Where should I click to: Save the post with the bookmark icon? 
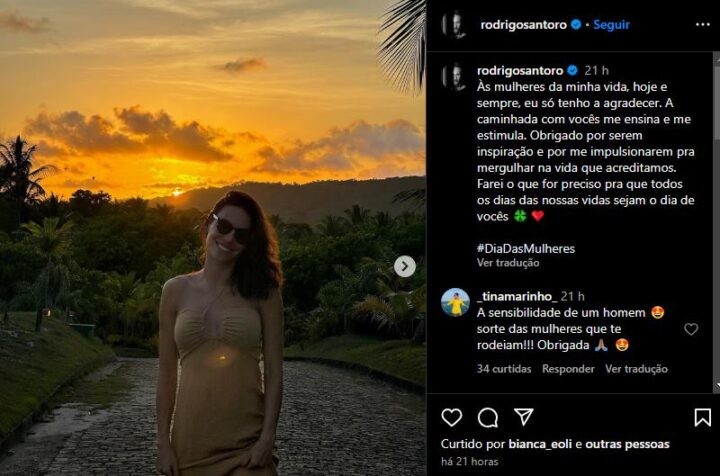703,417
